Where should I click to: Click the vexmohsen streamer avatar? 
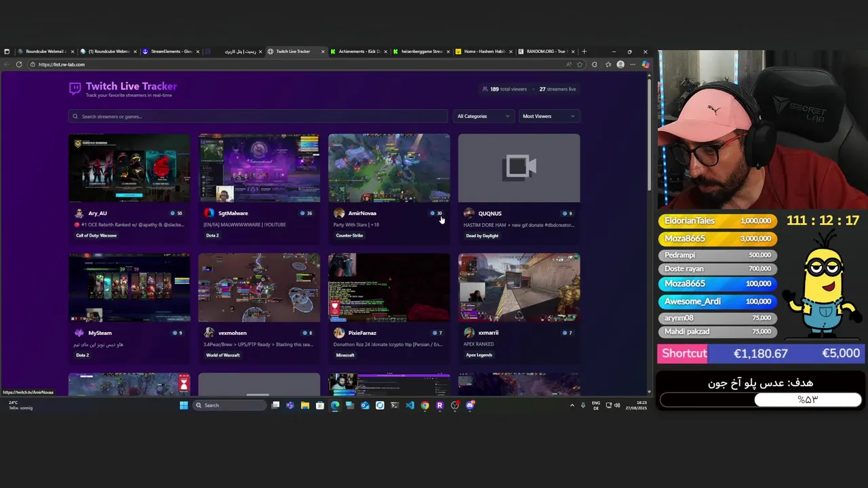coord(209,333)
